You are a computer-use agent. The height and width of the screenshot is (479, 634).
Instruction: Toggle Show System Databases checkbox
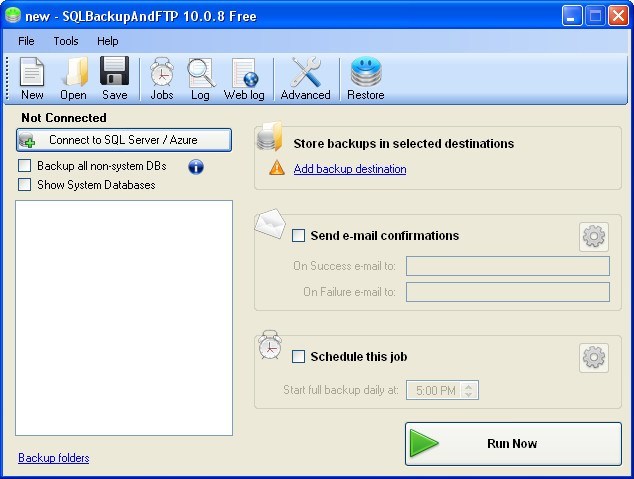click(25, 185)
